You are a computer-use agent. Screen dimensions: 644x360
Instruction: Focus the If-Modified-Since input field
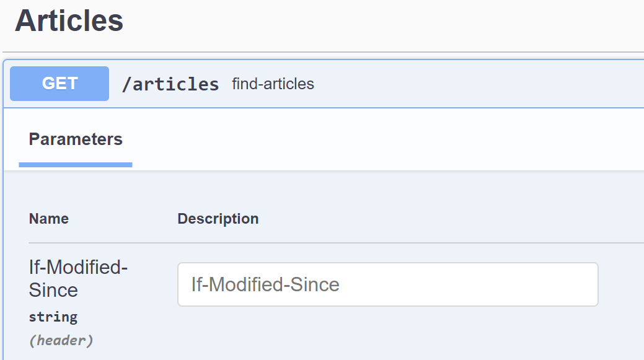click(387, 284)
